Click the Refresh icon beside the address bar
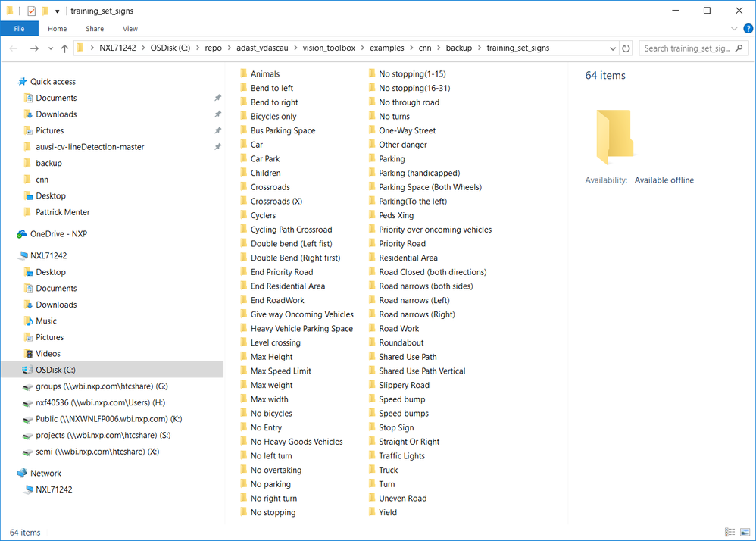Screen dimensions: 756x541 (626, 47)
